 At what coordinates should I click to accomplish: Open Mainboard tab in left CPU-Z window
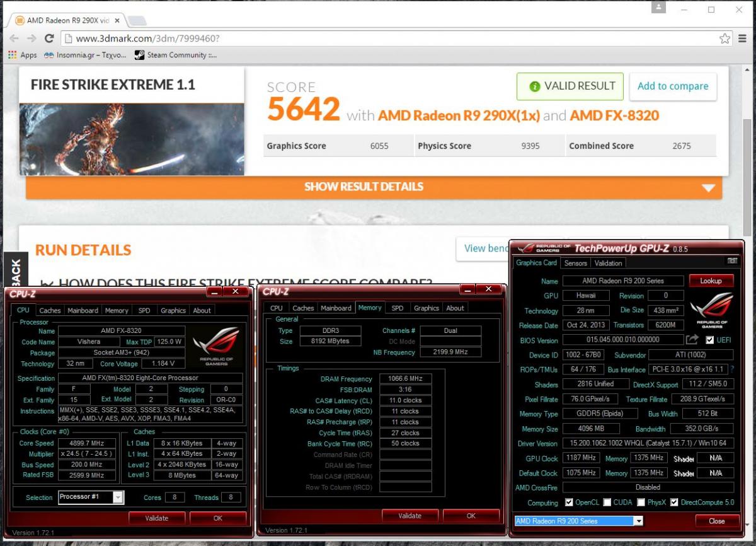[83, 310]
